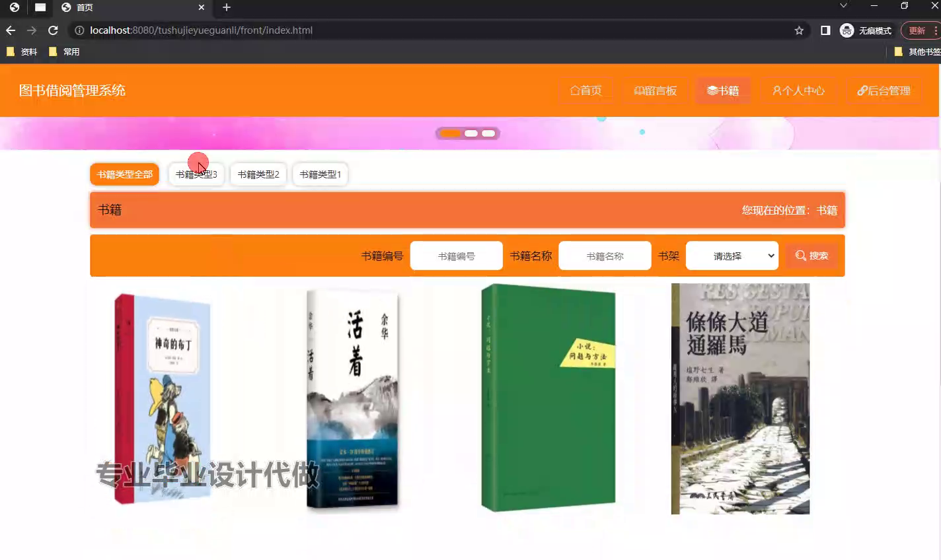941x560 pixels.
Task: Select third carousel indicator dot
Action: click(488, 133)
